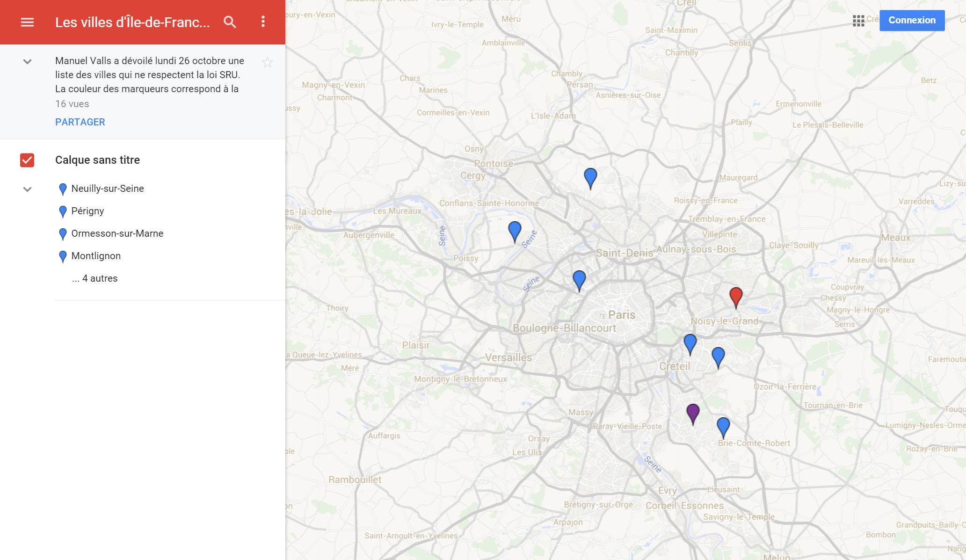Select Ormesson-sur-Marne in the list
This screenshot has height=560, width=966.
click(x=117, y=233)
